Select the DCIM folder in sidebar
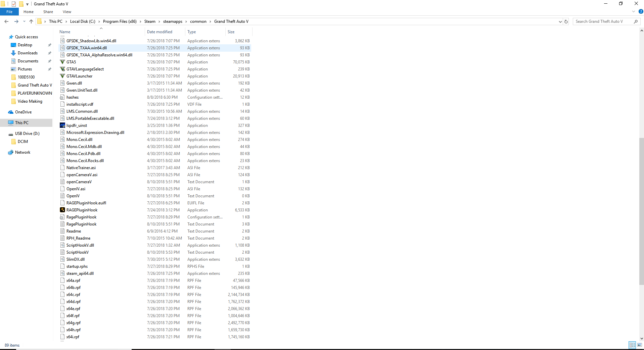This screenshot has height=350, width=644. click(23, 142)
